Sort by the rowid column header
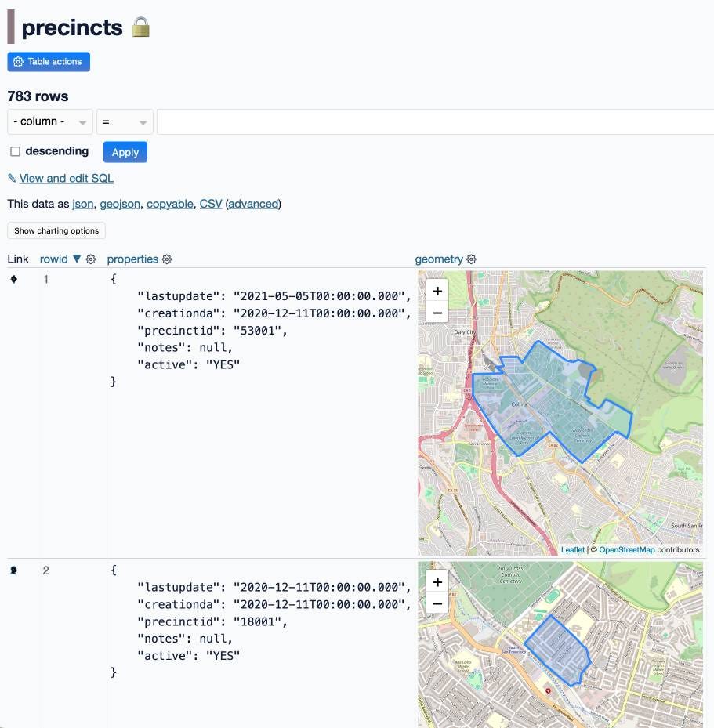Screen dimensions: 714x728 click(54, 259)
